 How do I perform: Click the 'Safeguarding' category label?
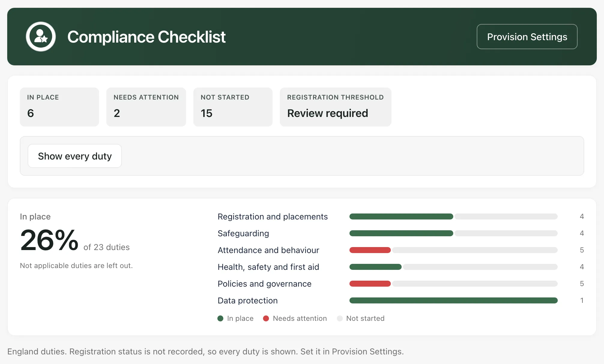point(243,233)
